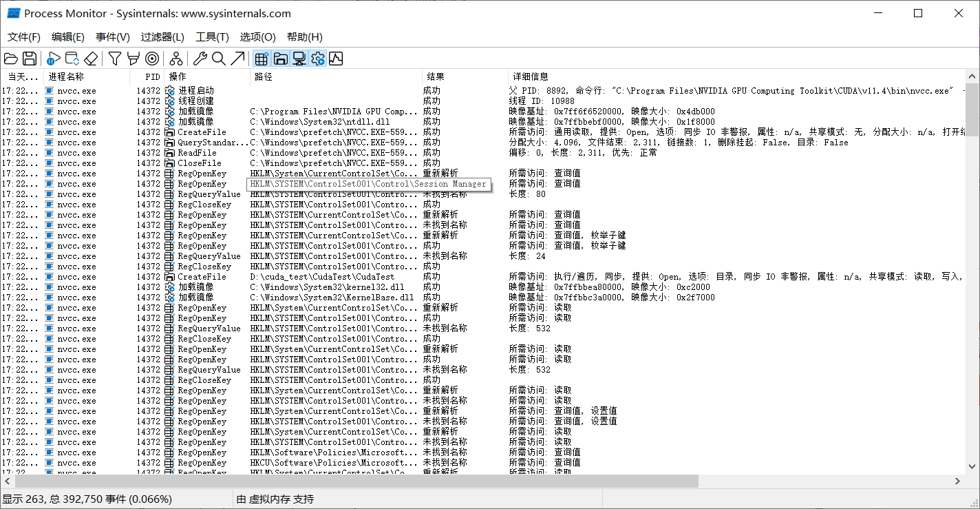The height and width of the screenshot is (509, 980).
Task: Select 偏移: 0, 长度: 2,311 detail cell
Action: 583,153
